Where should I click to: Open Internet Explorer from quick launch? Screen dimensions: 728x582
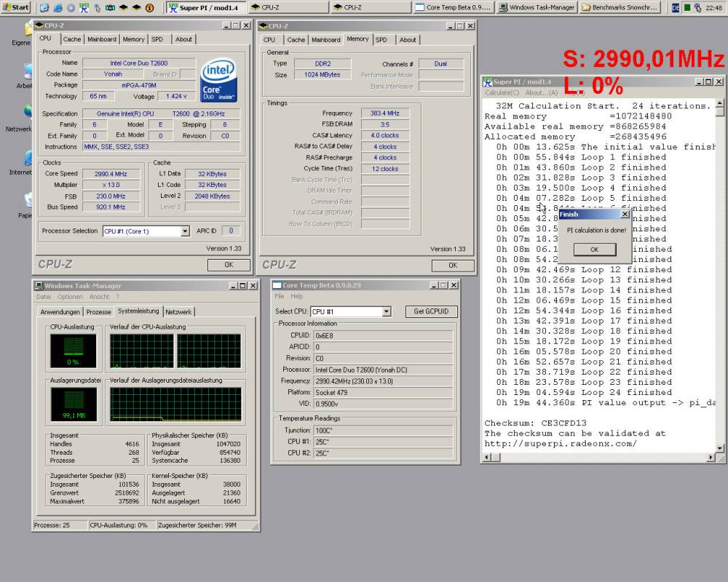click(x=58, y=8)
